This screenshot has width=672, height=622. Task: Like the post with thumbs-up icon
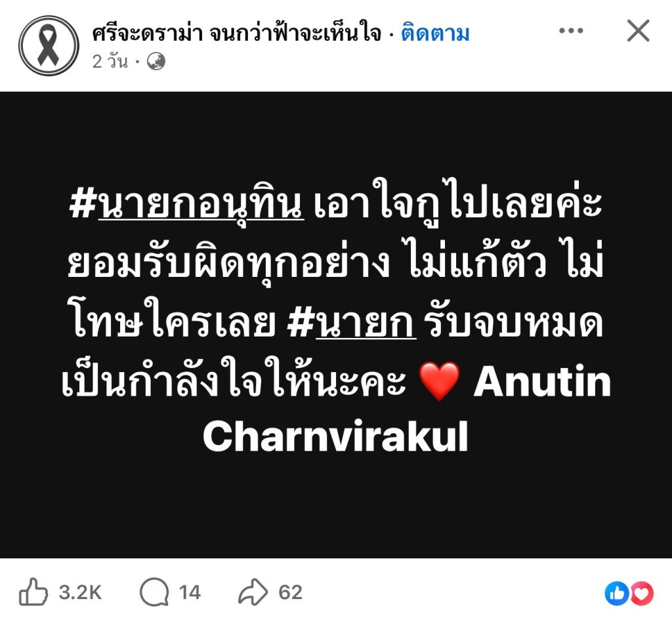tap(33, 592)
